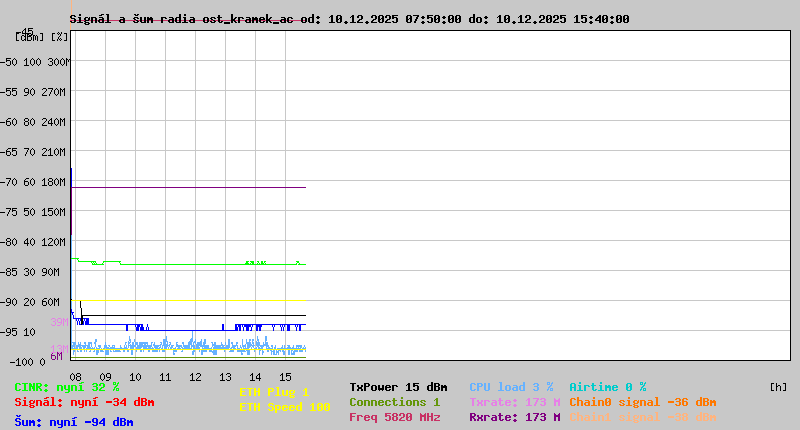Click the 15 hour tick on x-axis
This screenshot has height=430, width=800.
coord(285,377)
